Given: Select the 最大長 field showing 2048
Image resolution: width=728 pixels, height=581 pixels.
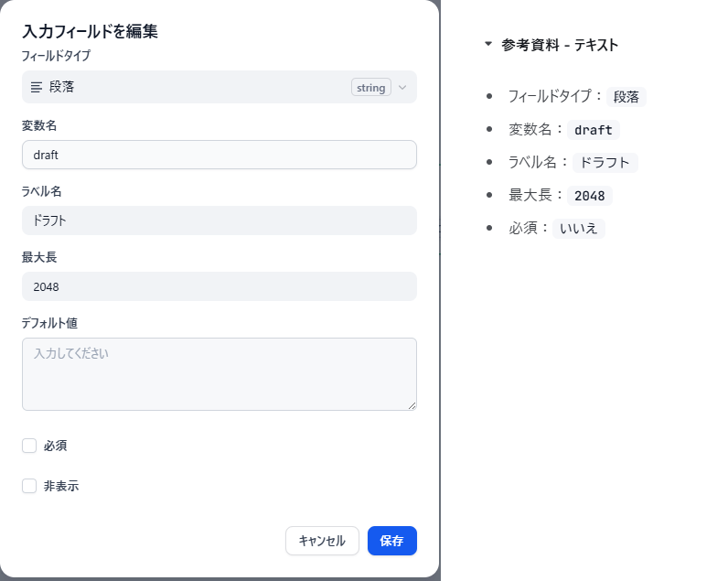Looking at the screenshot, I should click(219, 286).
